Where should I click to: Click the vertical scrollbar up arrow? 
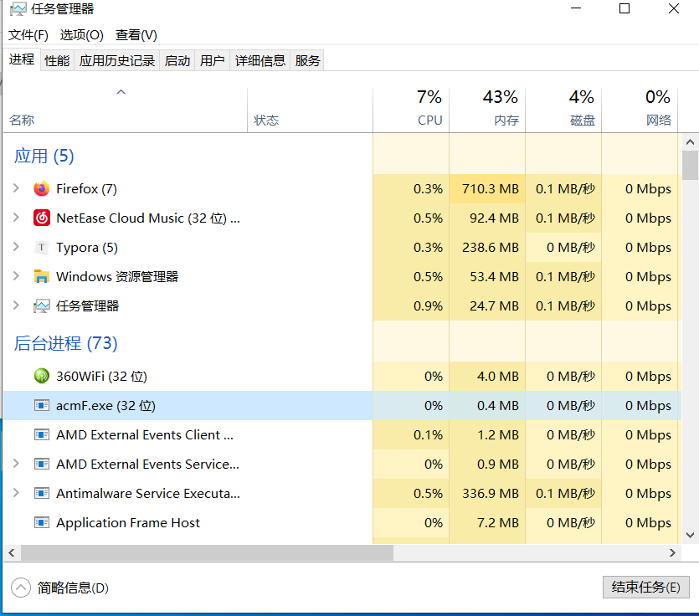[690, 142]
